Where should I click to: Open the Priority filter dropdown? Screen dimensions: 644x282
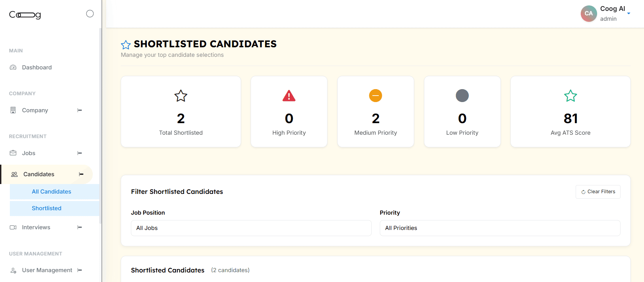(x=500, y=228)
